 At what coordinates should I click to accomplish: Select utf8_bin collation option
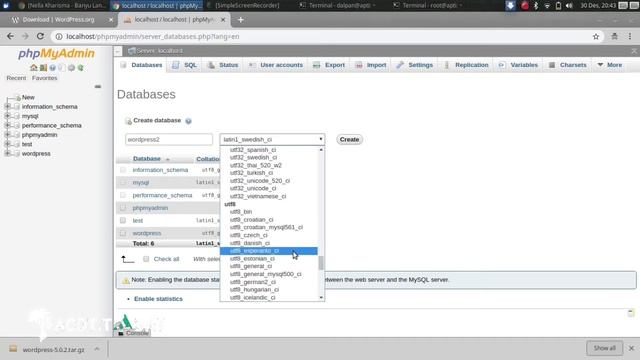pos(241,212)
